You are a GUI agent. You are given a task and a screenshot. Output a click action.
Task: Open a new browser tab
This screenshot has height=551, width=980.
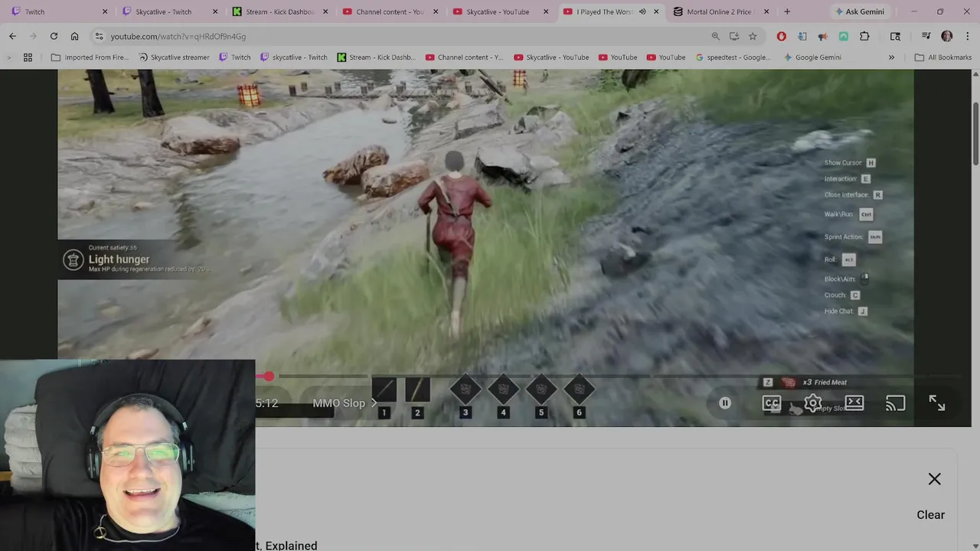(787, 11)
